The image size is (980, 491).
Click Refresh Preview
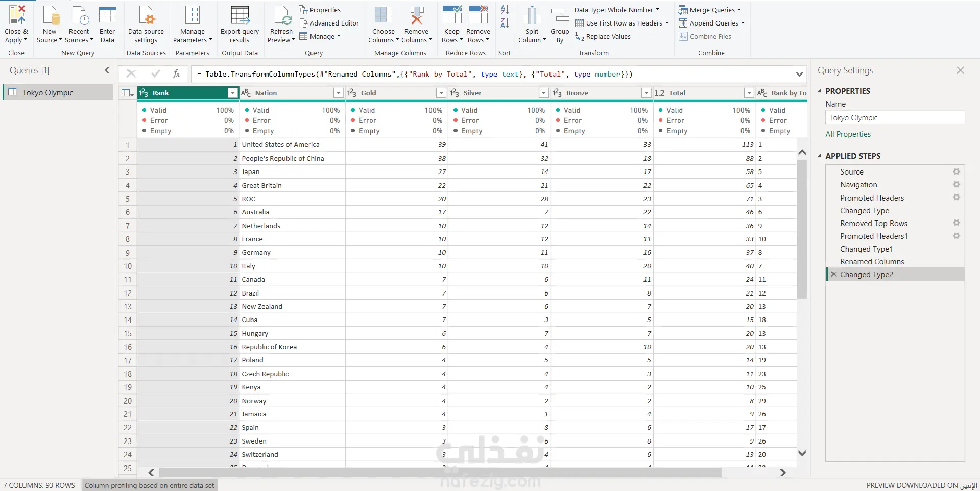point(281,24)
